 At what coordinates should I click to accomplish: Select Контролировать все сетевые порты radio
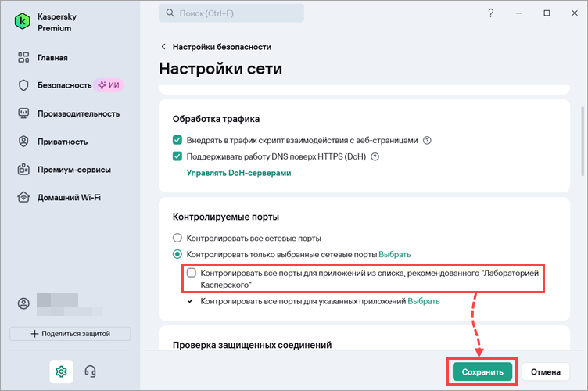(177, 238)
